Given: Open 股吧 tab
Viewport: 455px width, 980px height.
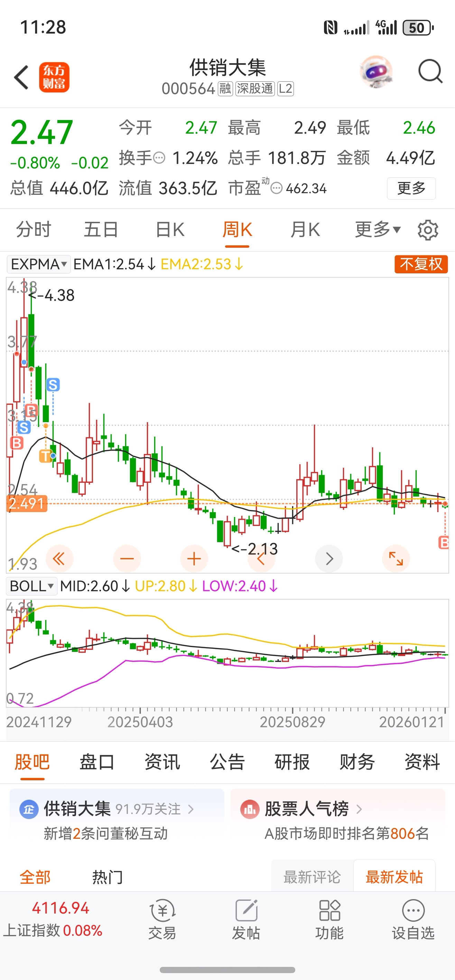Looking at the screenshot, I should coord(32,762).
